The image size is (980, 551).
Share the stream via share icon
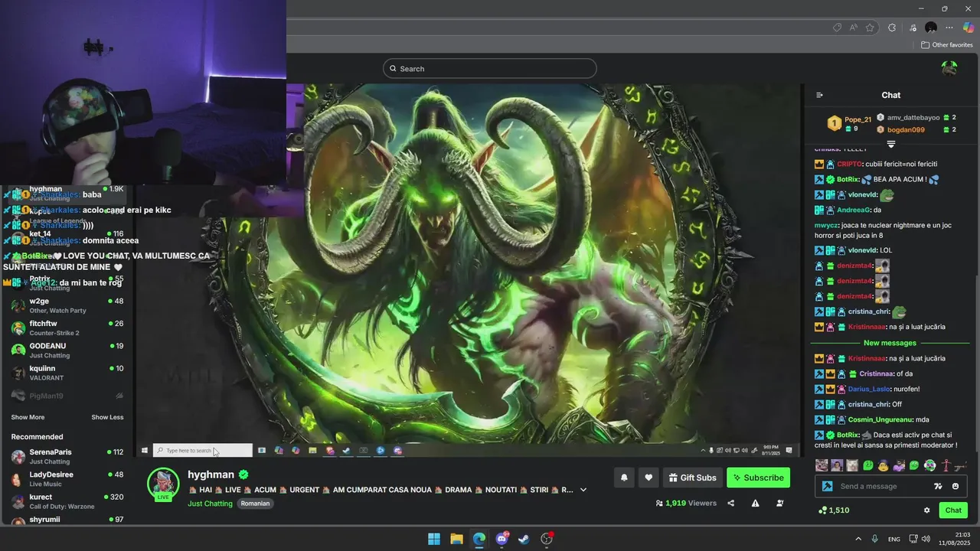click(x=730, y=503)
